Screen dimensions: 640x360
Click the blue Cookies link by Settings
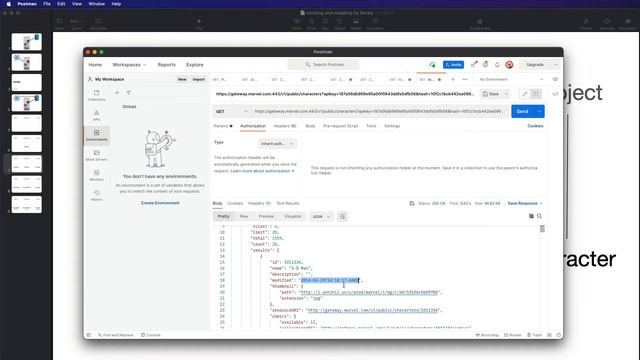[x=535, y=126]
